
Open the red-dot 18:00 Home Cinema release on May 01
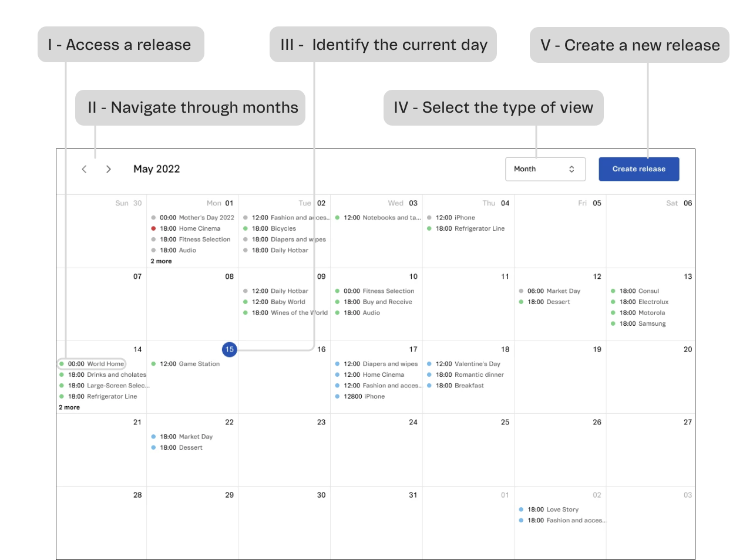190,228
